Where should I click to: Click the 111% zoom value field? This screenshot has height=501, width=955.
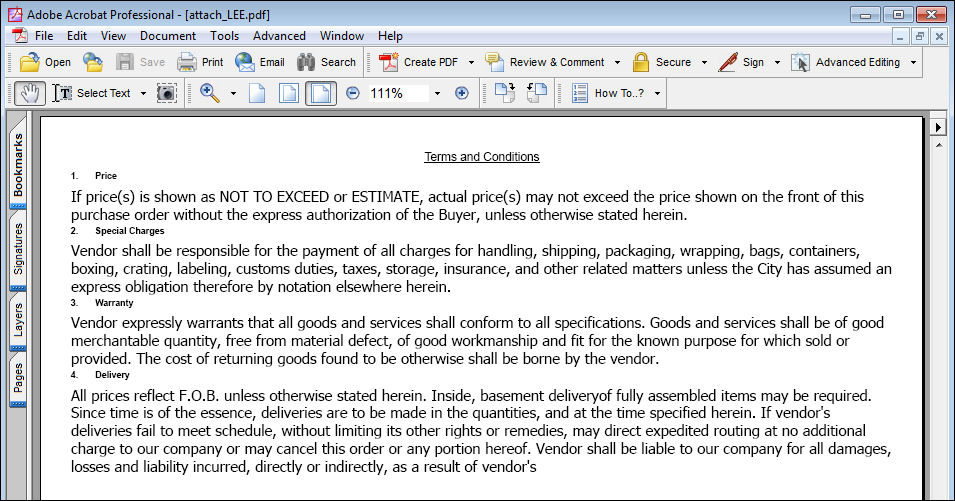[x=397, y=93]
